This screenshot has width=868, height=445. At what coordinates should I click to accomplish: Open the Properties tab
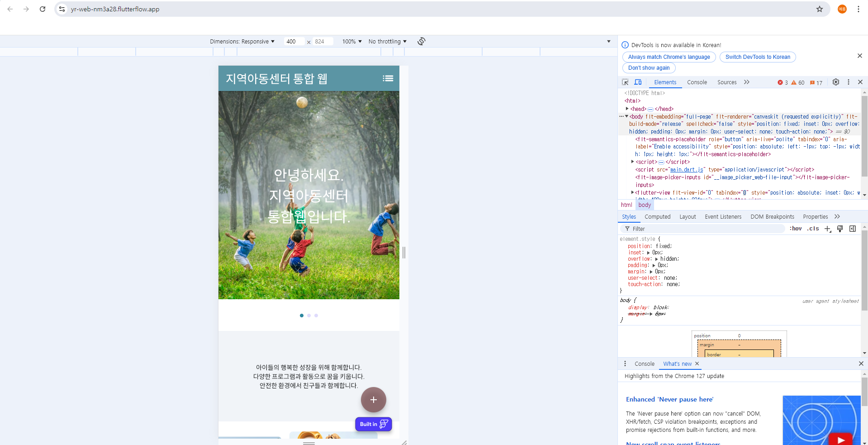pyautogui.click(x=815, y=216)
